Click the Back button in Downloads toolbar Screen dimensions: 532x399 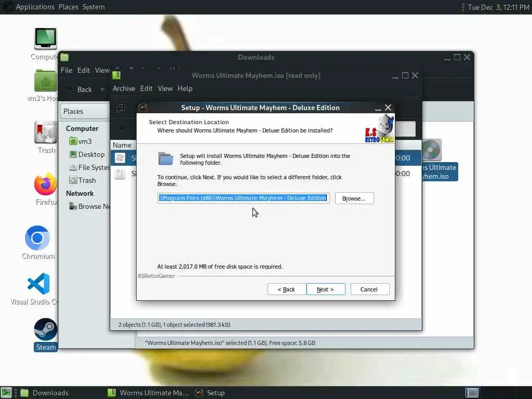coord(79,89)
